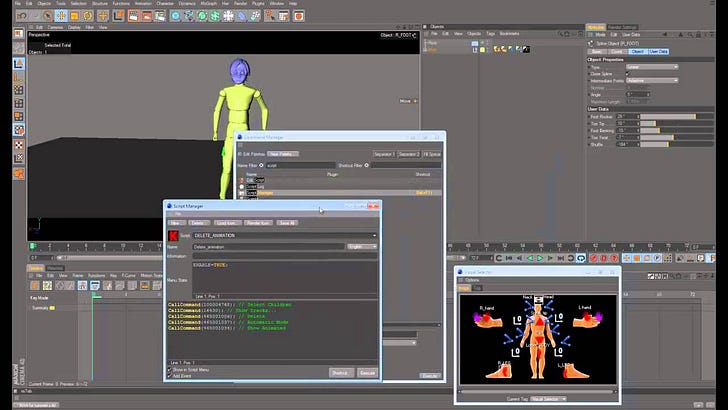728x410 pixels.
Task: Click Go to Start of animation button
Action: point(509,258)
